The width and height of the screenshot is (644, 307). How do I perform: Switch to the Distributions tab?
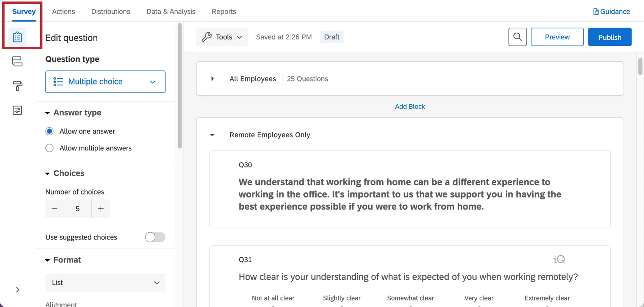111,12
